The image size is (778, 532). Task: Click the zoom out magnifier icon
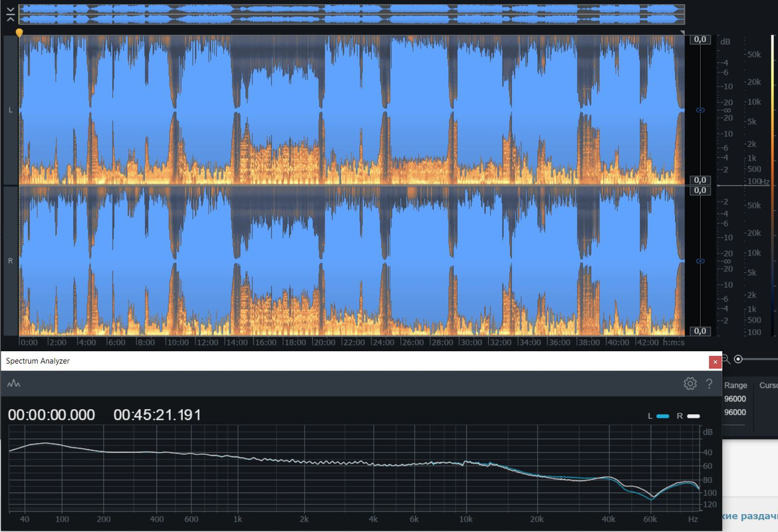(x=726, y=359)
